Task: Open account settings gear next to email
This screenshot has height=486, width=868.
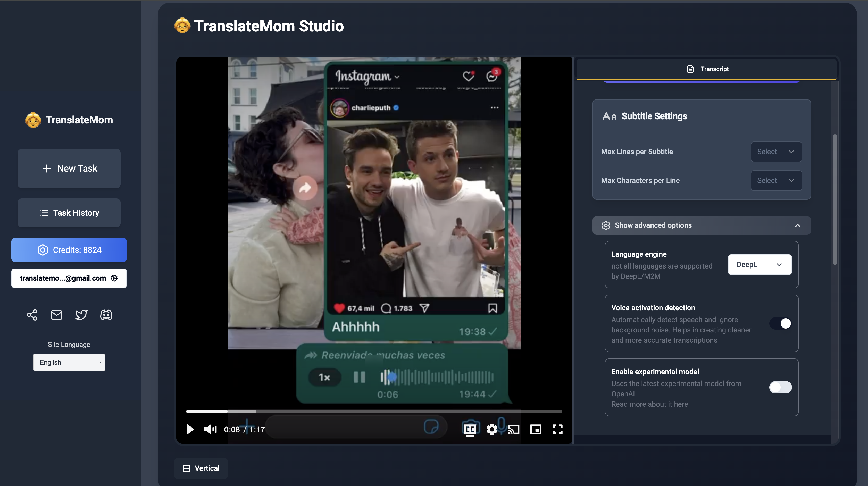Action: coord(114,278)
